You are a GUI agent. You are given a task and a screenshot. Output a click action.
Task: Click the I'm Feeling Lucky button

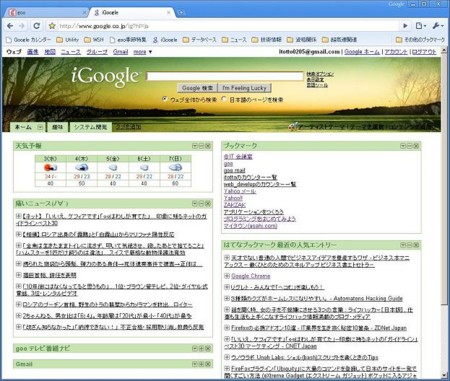tap(244, 88)
